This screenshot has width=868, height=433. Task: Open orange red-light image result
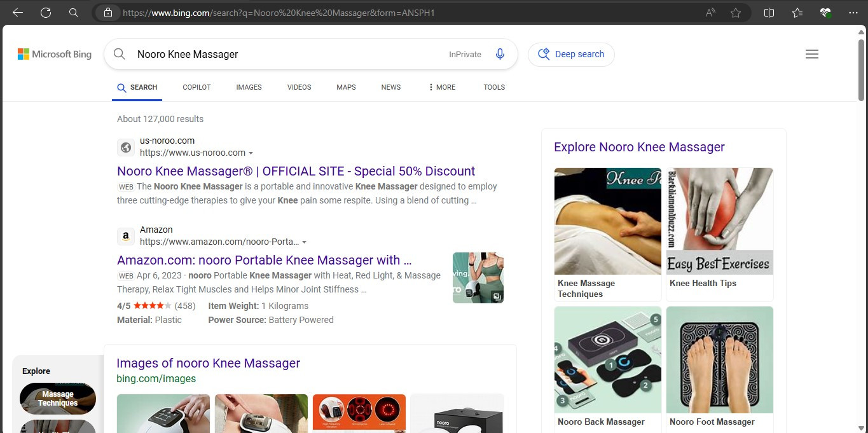pyautogui.click(x=359, y=413)
